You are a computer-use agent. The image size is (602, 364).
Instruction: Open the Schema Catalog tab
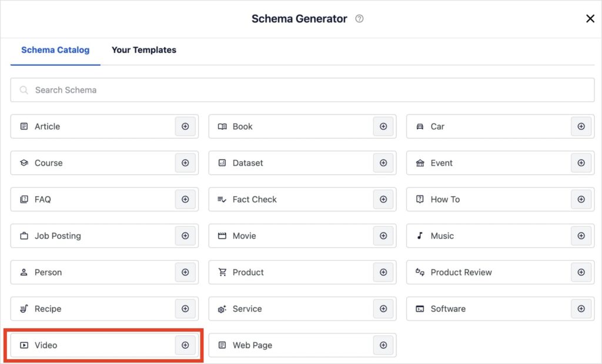tap(55, 50)
